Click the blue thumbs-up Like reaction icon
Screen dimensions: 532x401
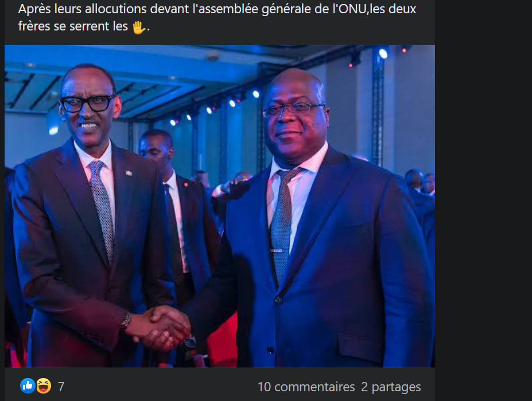pyautogui.click(x=28, y=386)
